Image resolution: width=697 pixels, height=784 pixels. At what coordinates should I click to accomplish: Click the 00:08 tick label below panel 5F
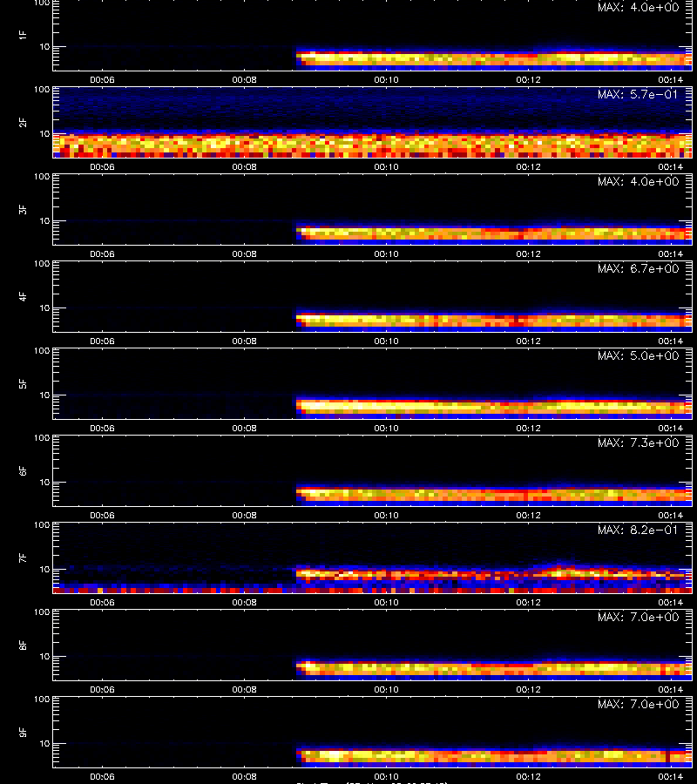[244, 428]
